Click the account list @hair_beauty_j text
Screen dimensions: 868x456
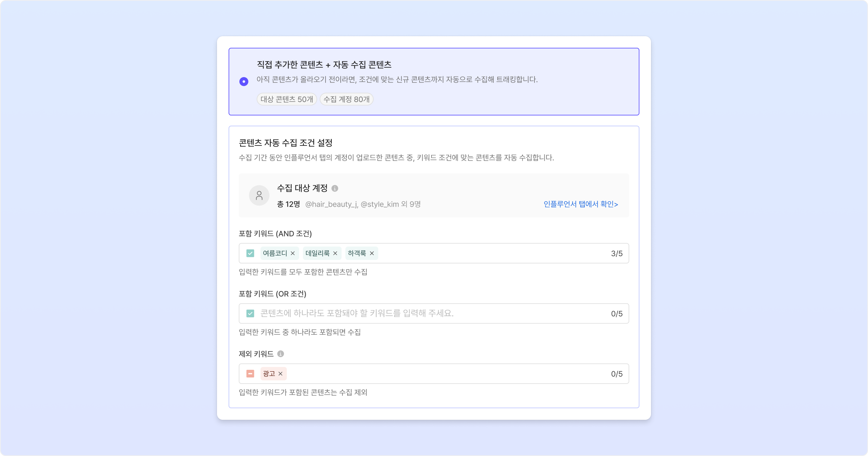tap(331, 204)
